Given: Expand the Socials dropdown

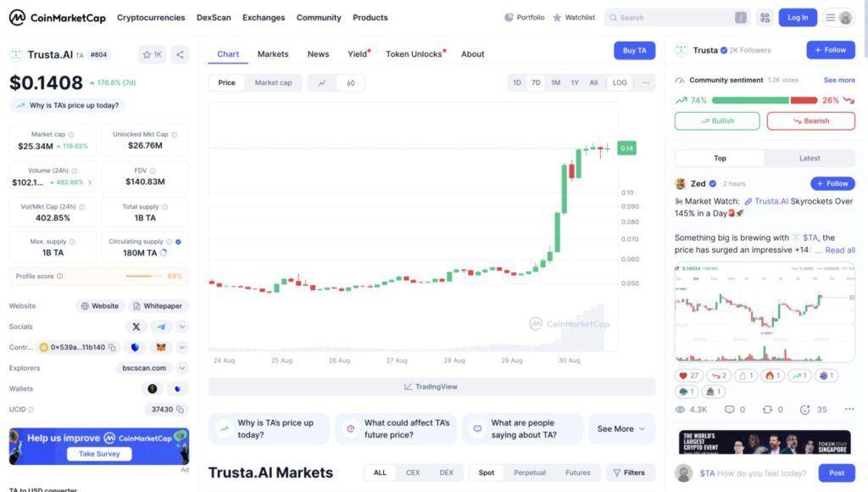Looking at the screenshot, I should (x=181, y=327).
